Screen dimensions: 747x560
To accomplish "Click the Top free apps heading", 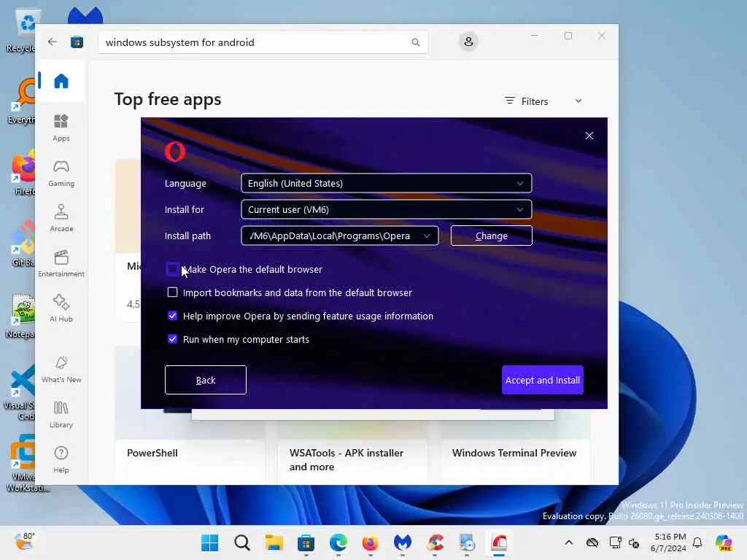I will point(168,99).
